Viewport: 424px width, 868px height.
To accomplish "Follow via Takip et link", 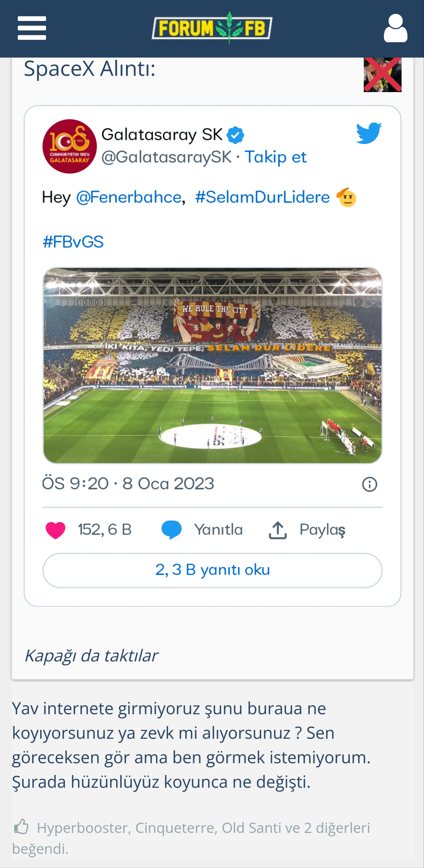I will pos(275,157).
